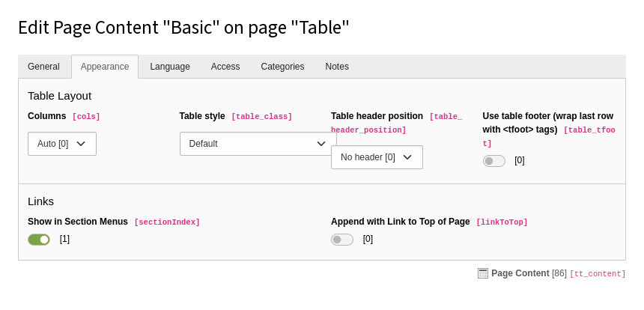Viewport: 644px width, 310px height.
Task: Enable Append with Link to Top toggle
Action: pos(342,240)
